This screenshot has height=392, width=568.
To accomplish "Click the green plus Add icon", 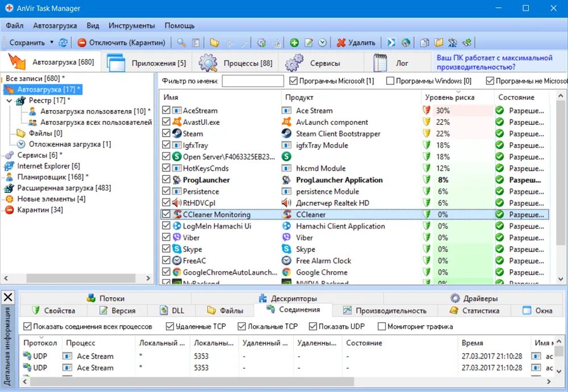I will (294, 43).
